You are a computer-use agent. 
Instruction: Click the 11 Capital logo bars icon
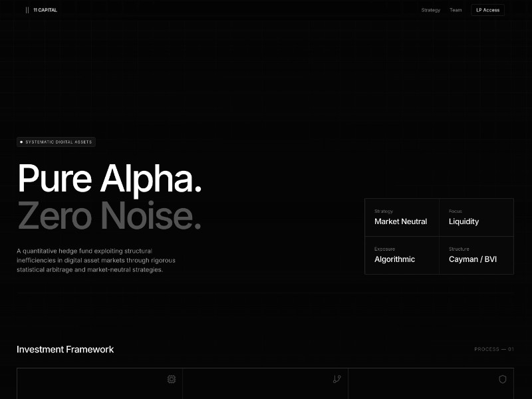(x=27, y=10)
